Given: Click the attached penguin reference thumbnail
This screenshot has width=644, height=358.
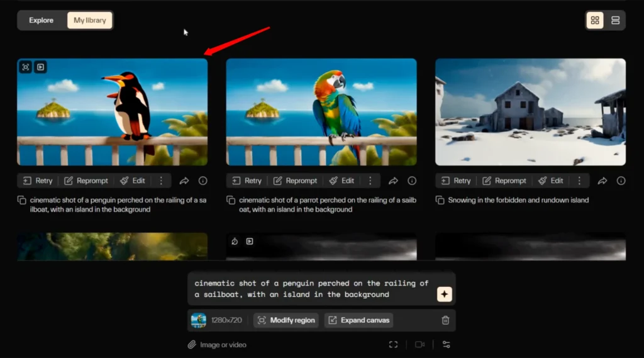Looking at the screenshot, I should [x=198, y=320].
